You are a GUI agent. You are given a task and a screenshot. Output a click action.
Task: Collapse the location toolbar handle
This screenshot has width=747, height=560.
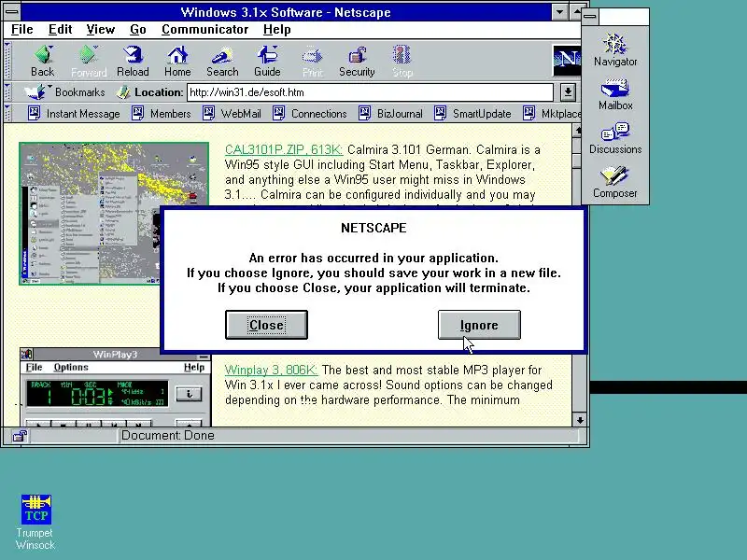point(7,91)
